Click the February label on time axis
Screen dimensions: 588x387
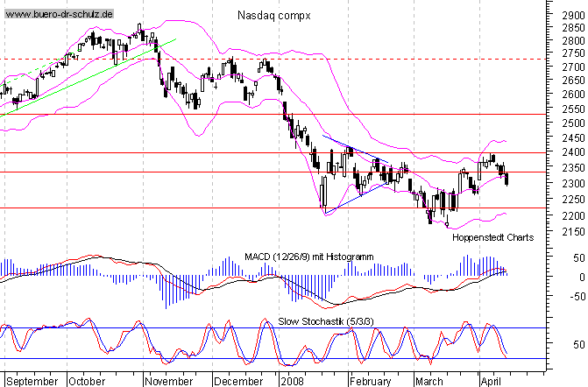[371, 382]
